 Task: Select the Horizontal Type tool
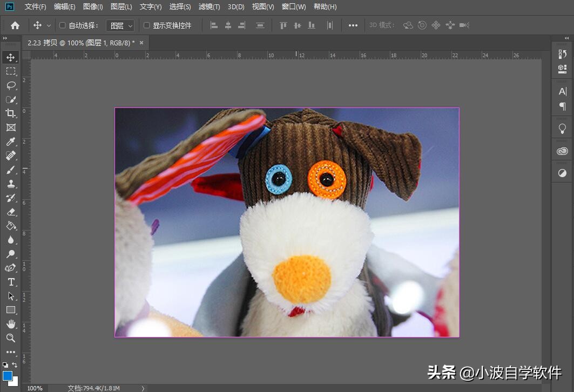coord(11,282)
